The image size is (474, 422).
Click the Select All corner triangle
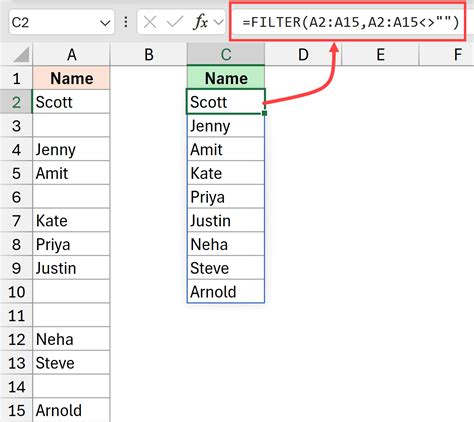pos(21,55)
